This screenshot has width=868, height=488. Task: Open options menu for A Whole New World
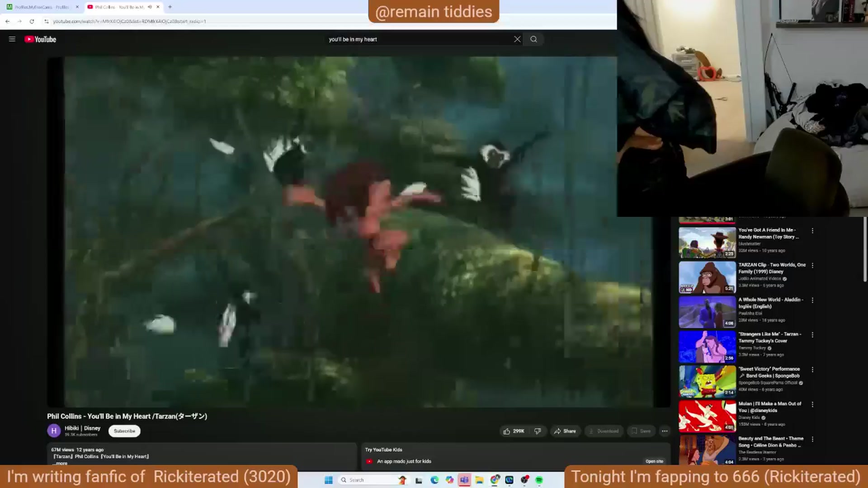(812, 300)
